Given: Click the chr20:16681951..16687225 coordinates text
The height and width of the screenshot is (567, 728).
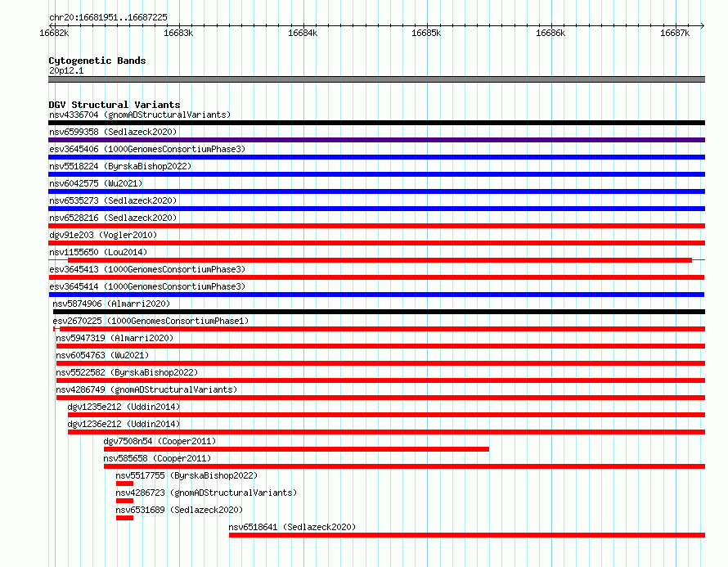Looking at the screenshot, I should coord(108,18).
